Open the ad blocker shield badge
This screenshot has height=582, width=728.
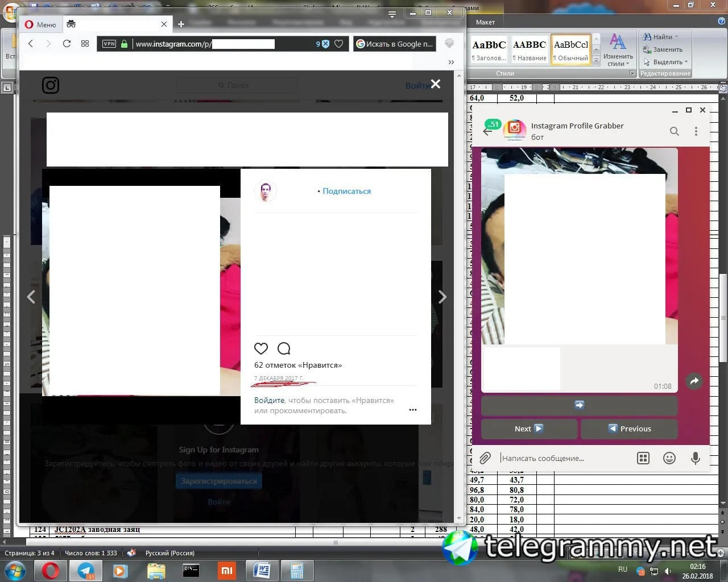(x=322, y=44)
